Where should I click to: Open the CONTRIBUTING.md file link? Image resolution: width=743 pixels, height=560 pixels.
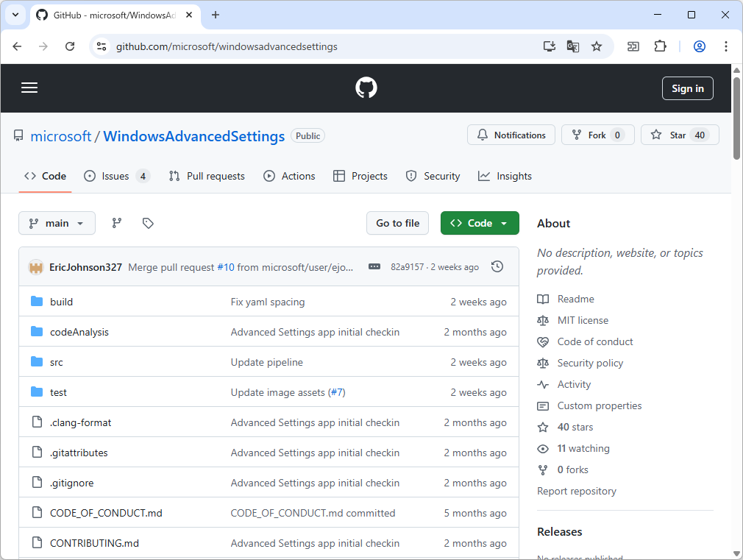[x=94, y=542]
